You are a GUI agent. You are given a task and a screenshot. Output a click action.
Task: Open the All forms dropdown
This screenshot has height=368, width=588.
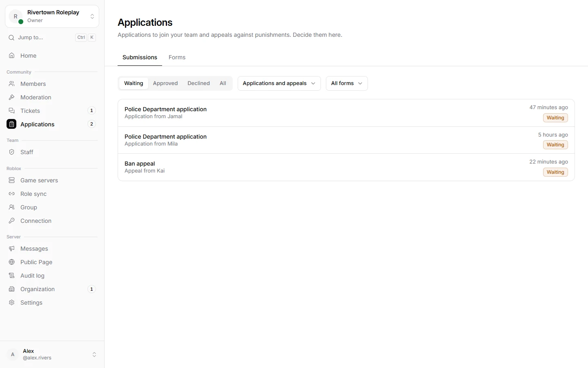click(347, 83)
